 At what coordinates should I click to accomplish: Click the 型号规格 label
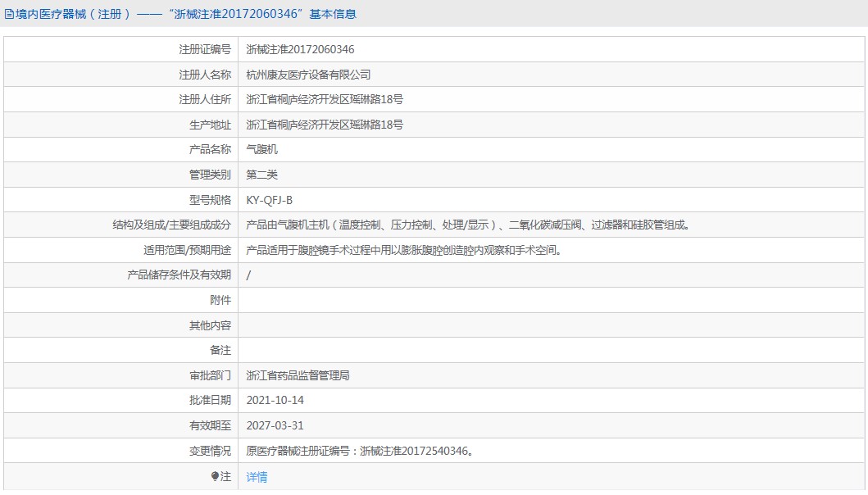click(x=210, y=200)
